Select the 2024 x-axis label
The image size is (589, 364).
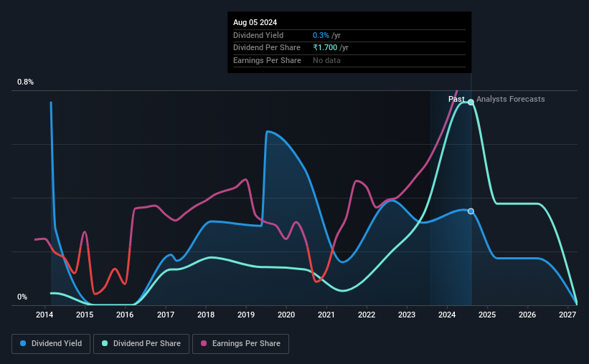447,315
